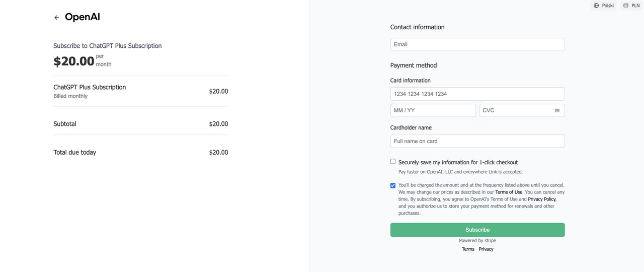Focus the CVC input field

[x=522, y=110]
